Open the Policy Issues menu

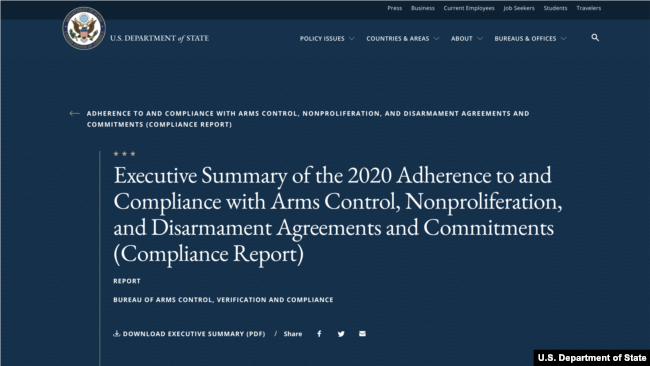[x=322, y=39]
